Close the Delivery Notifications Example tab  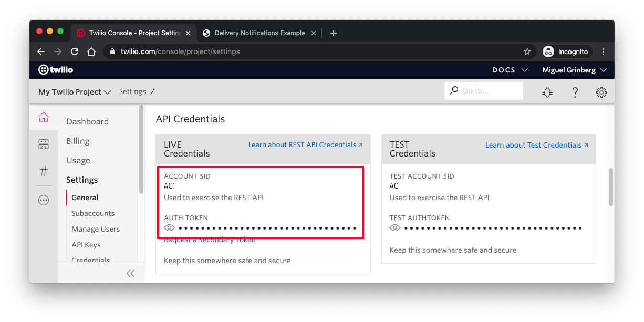(314, 33)
